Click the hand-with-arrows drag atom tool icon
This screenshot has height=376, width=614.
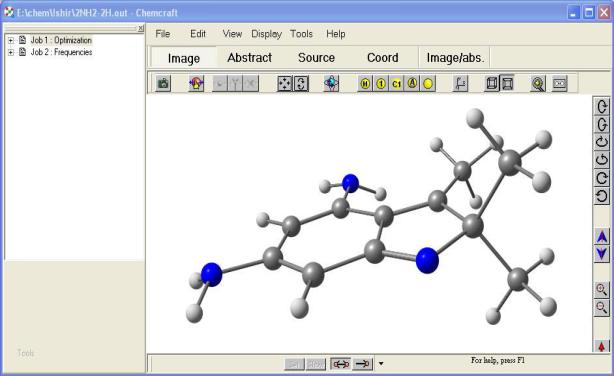coord(196,83)
